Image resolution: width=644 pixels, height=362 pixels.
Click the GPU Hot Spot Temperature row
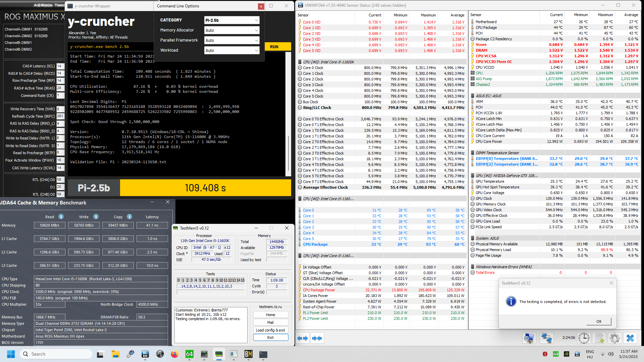(x=555, y=187)
